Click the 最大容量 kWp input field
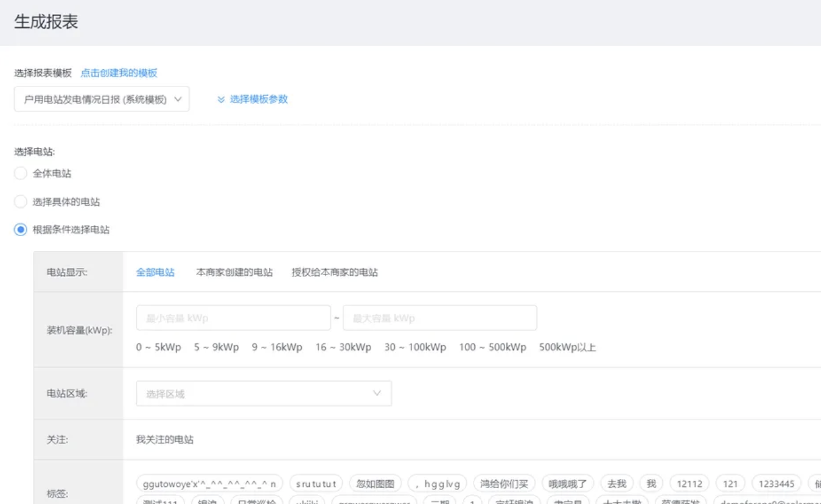 [439, 318]
